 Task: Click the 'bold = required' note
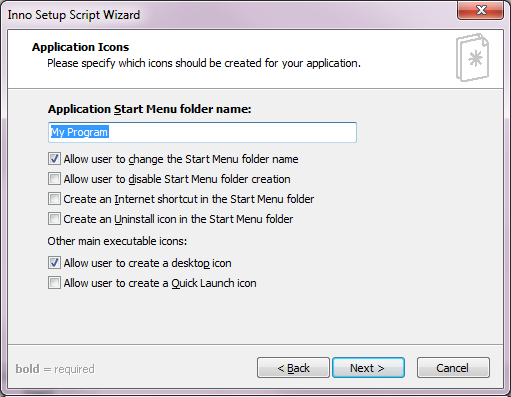click(55, 369)
